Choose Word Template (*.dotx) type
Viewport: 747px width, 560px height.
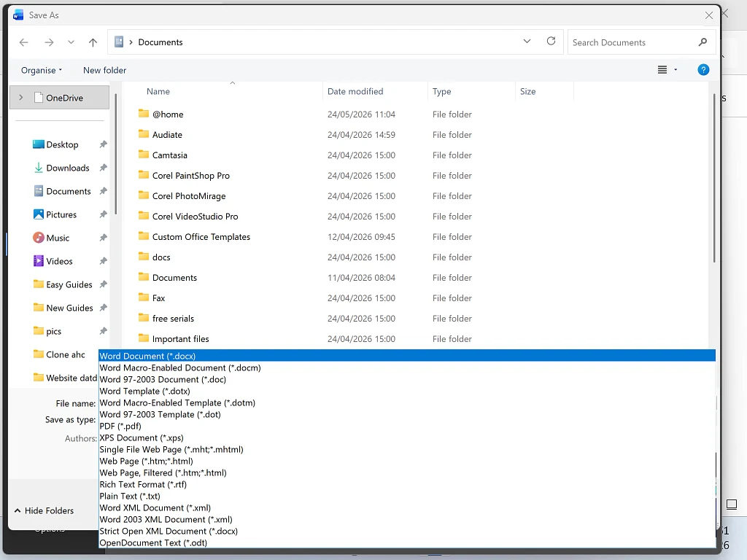(x=407, y=391)
